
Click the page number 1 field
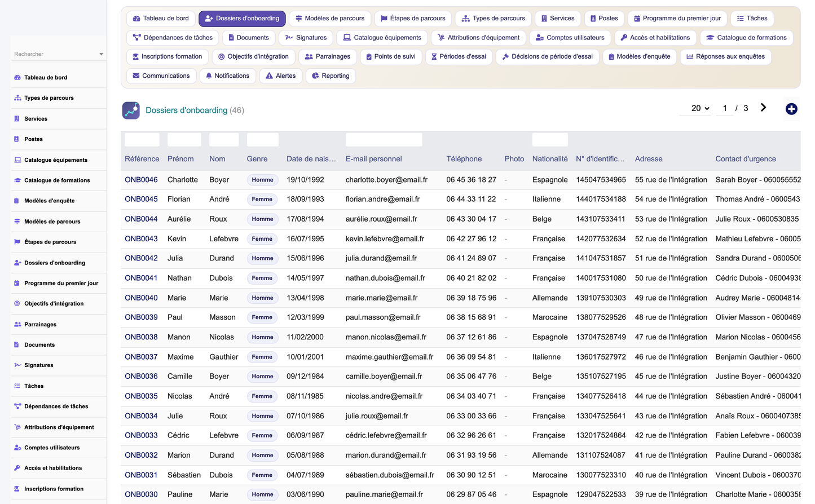(725, 108)
